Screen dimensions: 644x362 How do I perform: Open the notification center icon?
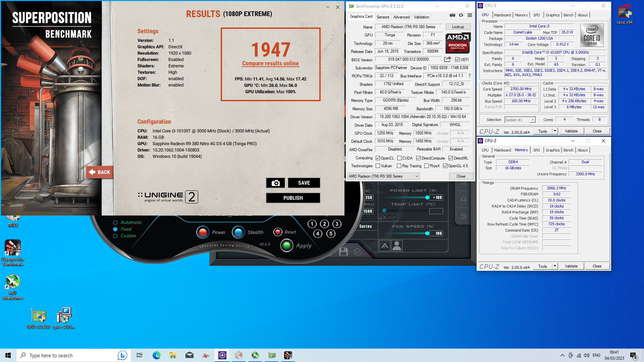[x=634, y=355]
